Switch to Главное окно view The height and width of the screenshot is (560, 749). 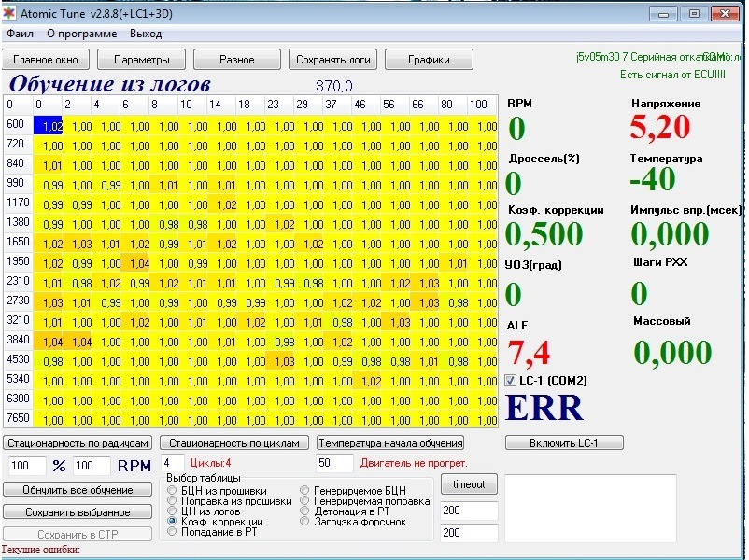point(45,60)
